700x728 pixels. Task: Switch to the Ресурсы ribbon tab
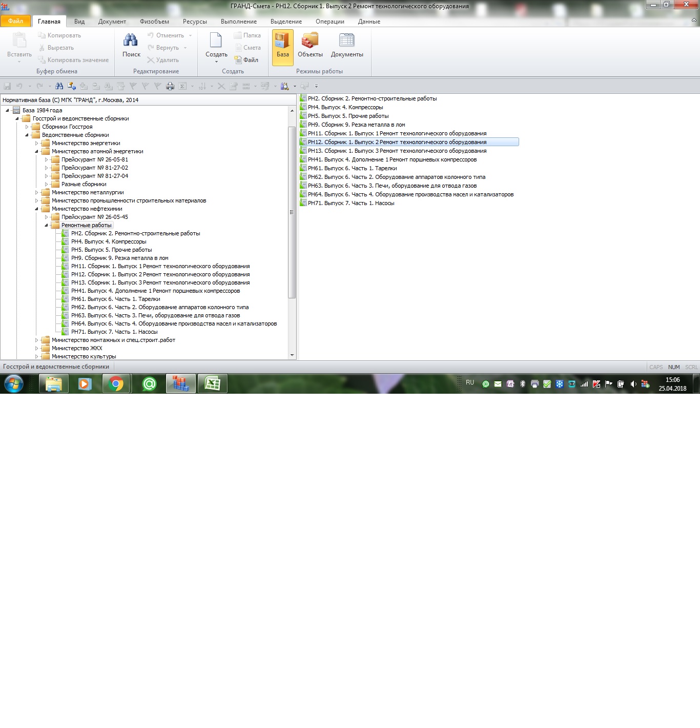195,22
